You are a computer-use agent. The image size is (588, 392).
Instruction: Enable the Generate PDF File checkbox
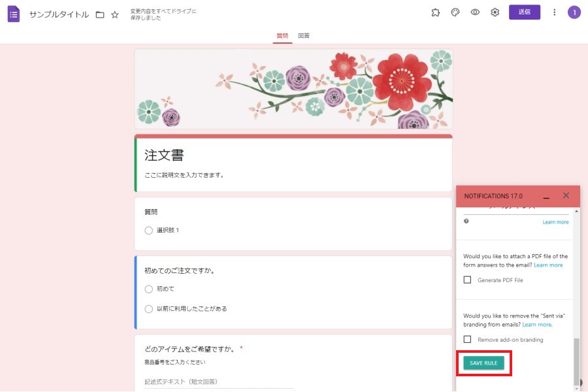(x=467, y=280)
